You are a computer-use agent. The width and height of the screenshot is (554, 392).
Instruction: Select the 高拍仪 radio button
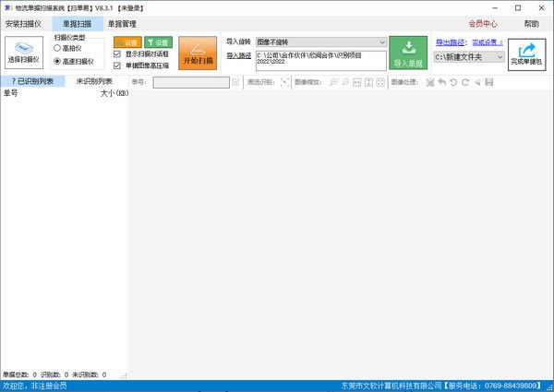click(x=58, y=48)
